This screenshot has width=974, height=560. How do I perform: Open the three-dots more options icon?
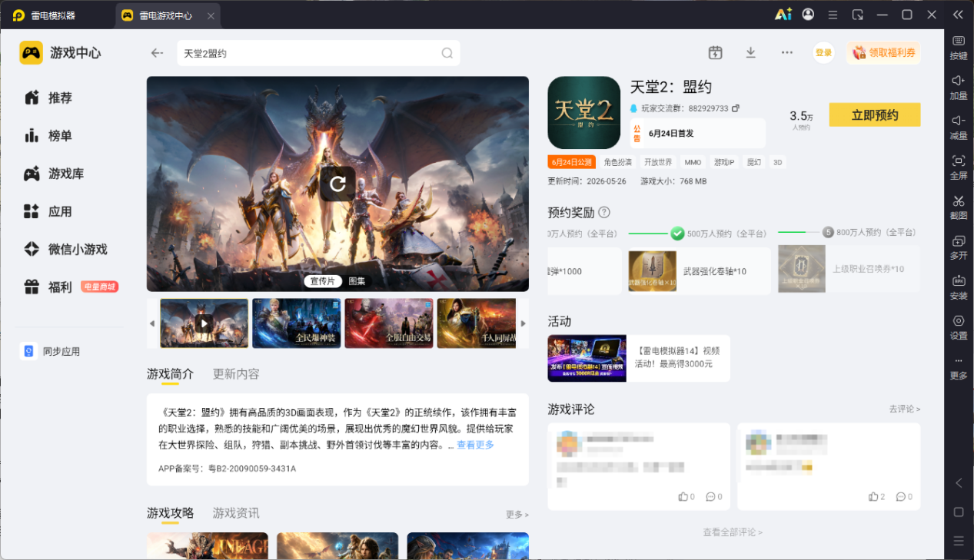click(x=786, y=52)
